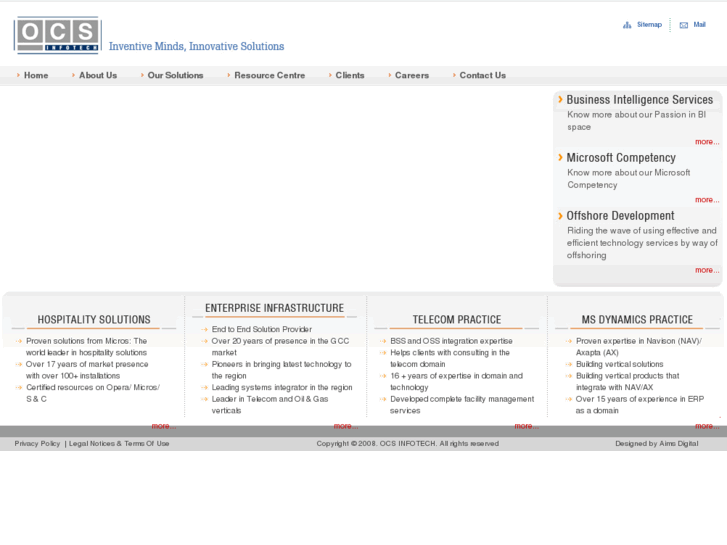Go to the Careers page
Screen dimensions: 727x545
(x=411, y=75)
